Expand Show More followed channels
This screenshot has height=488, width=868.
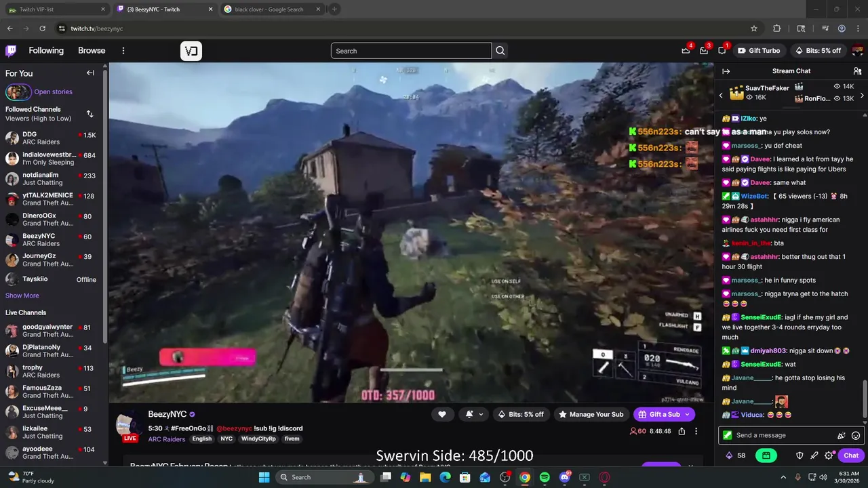click(x=22, y=296)
